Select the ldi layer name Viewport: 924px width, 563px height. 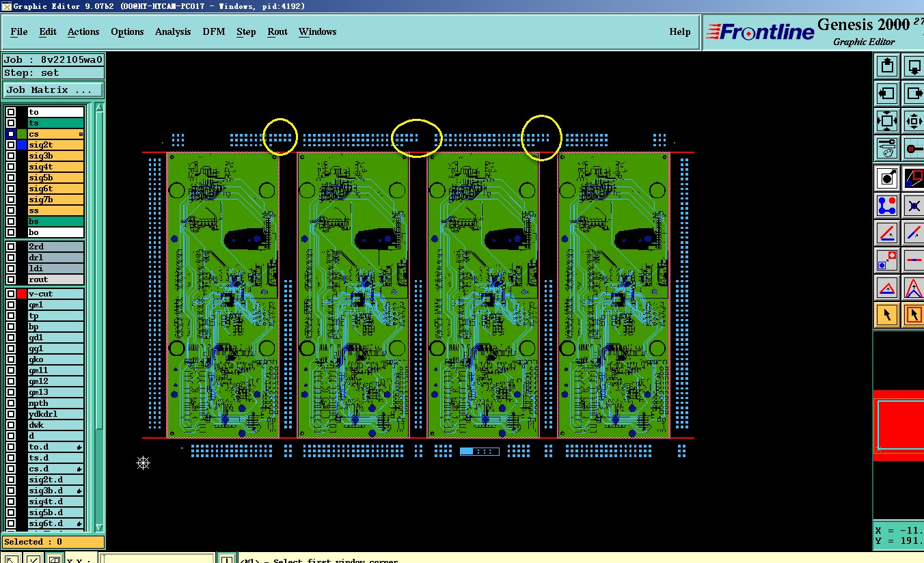56,269
